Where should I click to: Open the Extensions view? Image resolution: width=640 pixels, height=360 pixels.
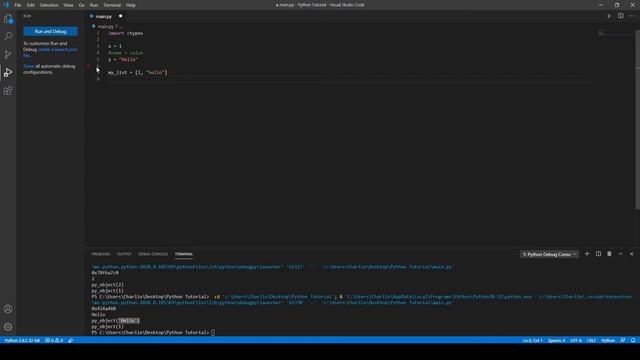coord(8,91)
